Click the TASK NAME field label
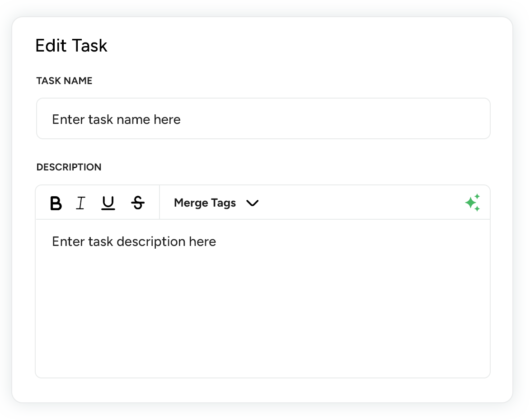Viewport: 530px width, 420px height. 64,81
